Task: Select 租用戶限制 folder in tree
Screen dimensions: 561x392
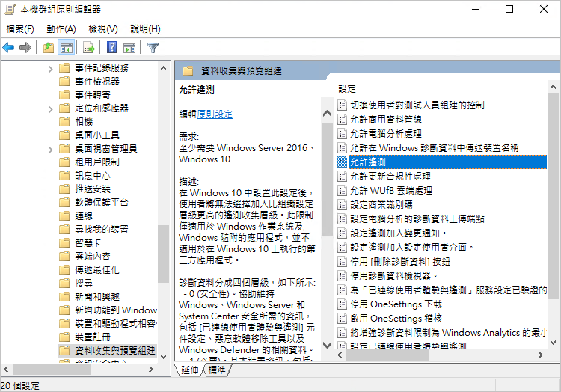Action: (x=97, y=162)
